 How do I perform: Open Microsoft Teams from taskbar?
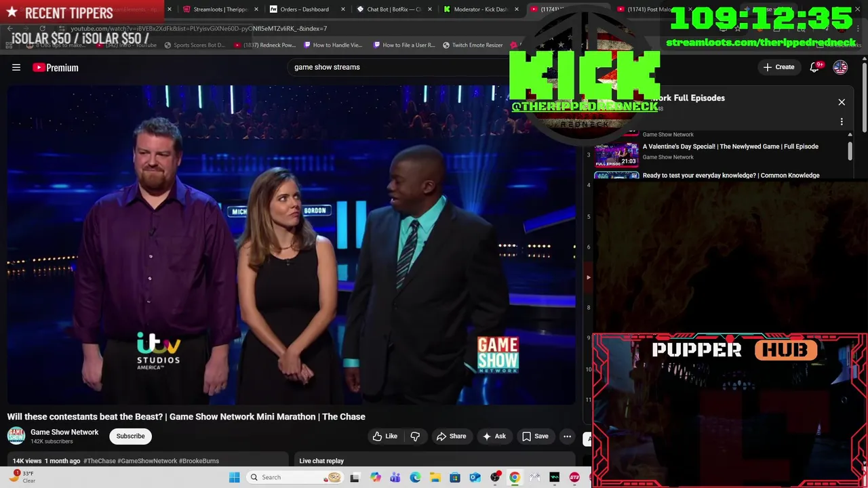coord(395,477)
